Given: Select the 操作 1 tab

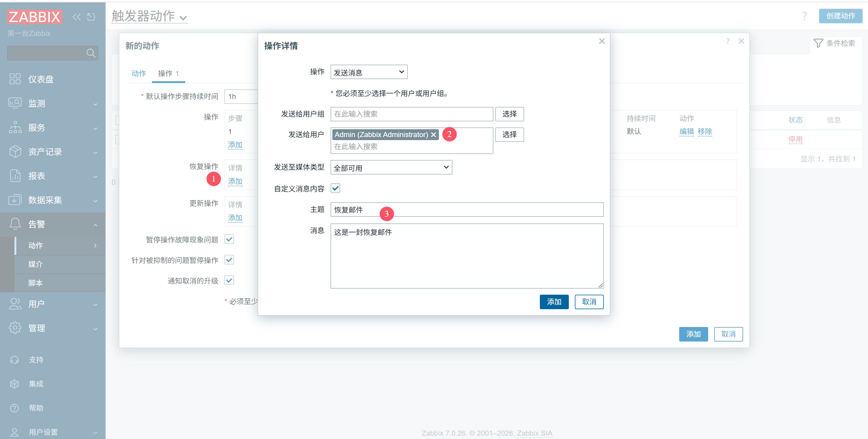Looking at the screenshot, I should point(168,74).
